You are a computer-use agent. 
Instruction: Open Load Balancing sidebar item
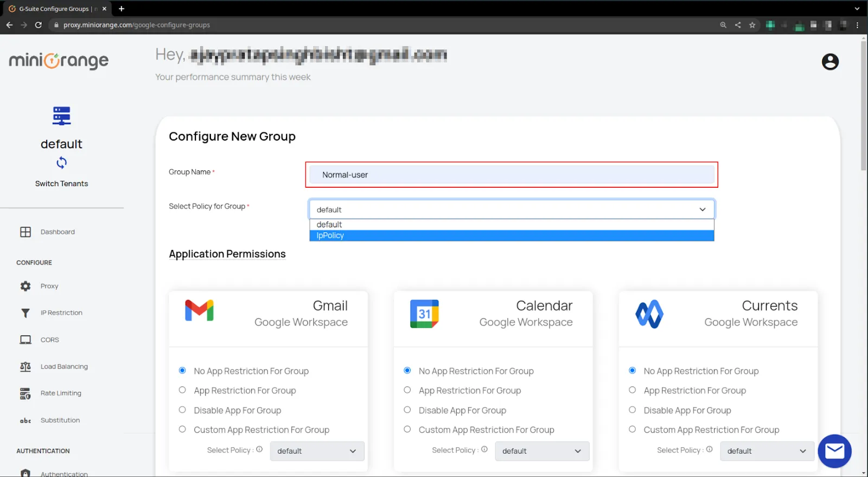tap(64, 367)
